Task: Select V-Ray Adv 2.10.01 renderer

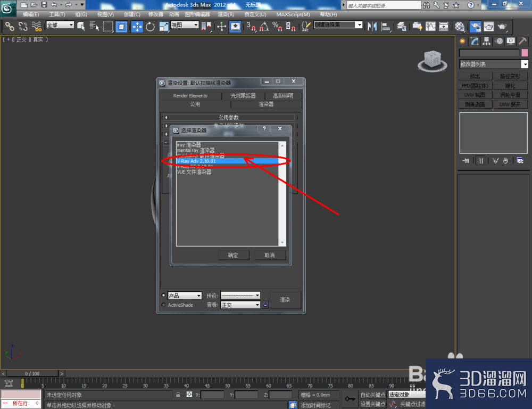Action: tap(227, 161)
